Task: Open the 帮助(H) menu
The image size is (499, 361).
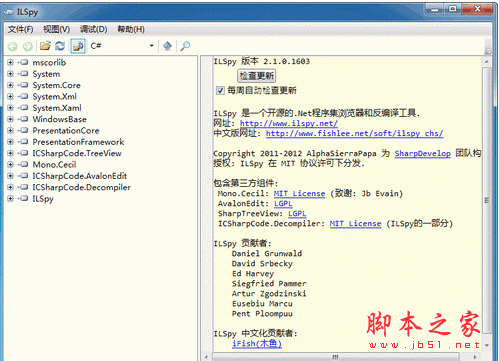Action: 131,29
